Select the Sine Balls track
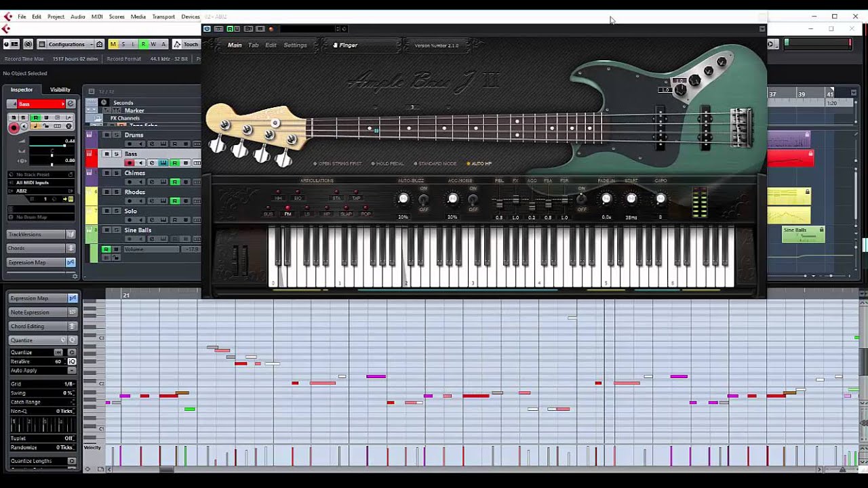The width and height of the screenshot is (868, 488). [x=138, y=230]
